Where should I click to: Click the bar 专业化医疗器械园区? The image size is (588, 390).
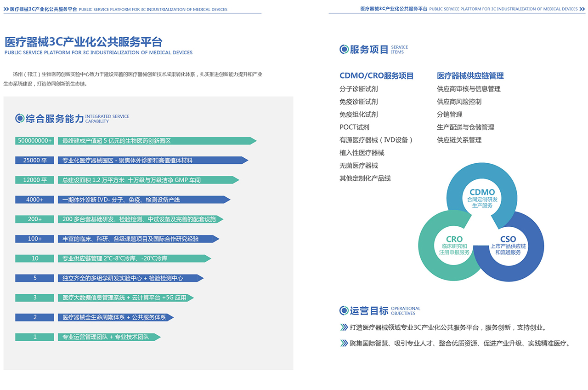click(x=153, y=161)
